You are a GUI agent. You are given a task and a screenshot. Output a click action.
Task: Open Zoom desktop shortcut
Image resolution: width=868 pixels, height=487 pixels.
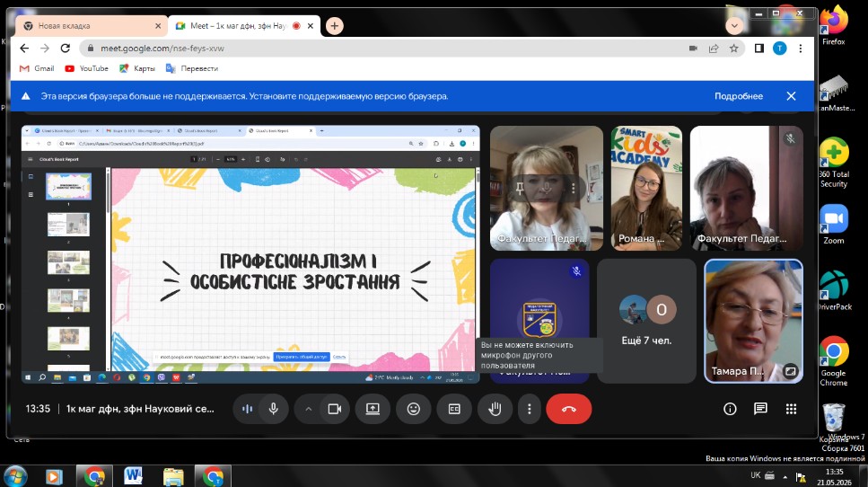click(834, 225)
